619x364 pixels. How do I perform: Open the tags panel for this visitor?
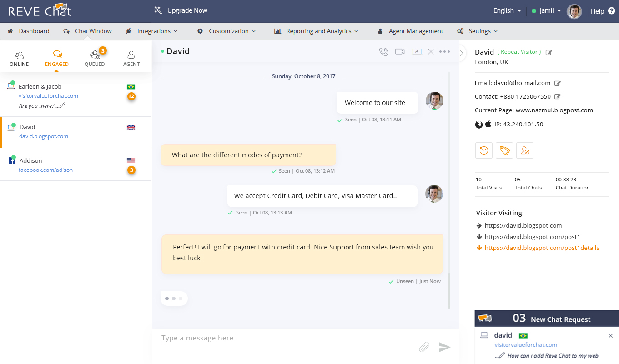click(504, 150)
